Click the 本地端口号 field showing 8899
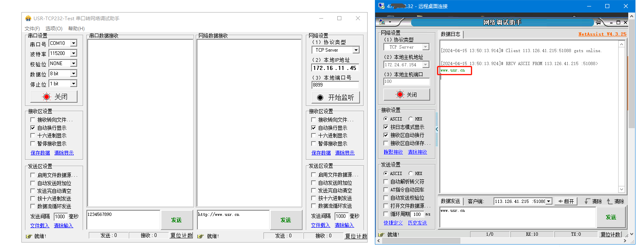This screenshot has height=247, width=644. click(335, 85)
